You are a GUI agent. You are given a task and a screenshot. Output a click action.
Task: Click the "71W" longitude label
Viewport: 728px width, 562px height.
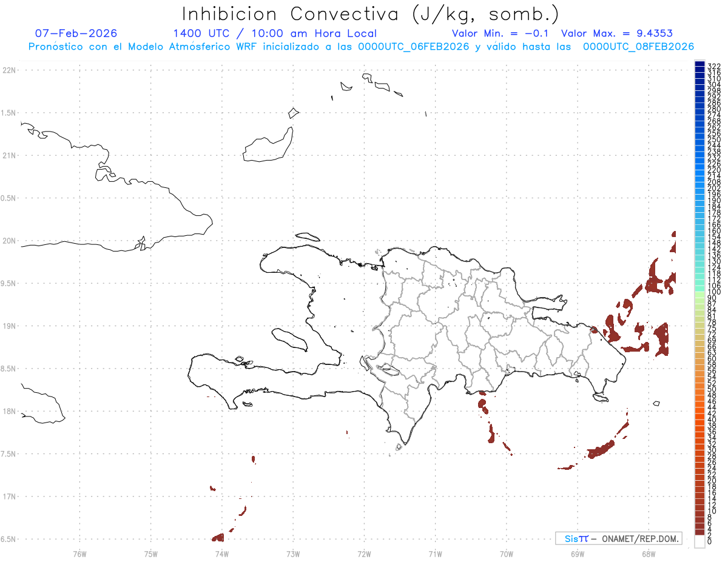(x=435, y=554)
